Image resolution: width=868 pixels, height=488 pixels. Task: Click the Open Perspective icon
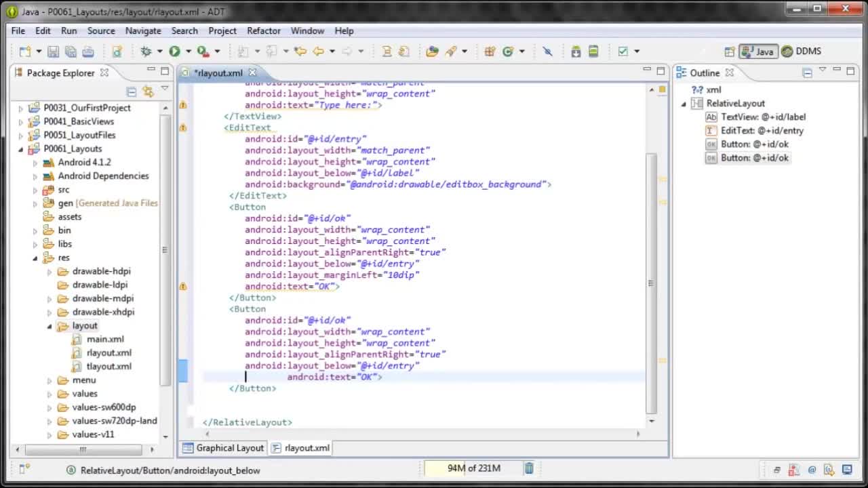tap(730, 52)
